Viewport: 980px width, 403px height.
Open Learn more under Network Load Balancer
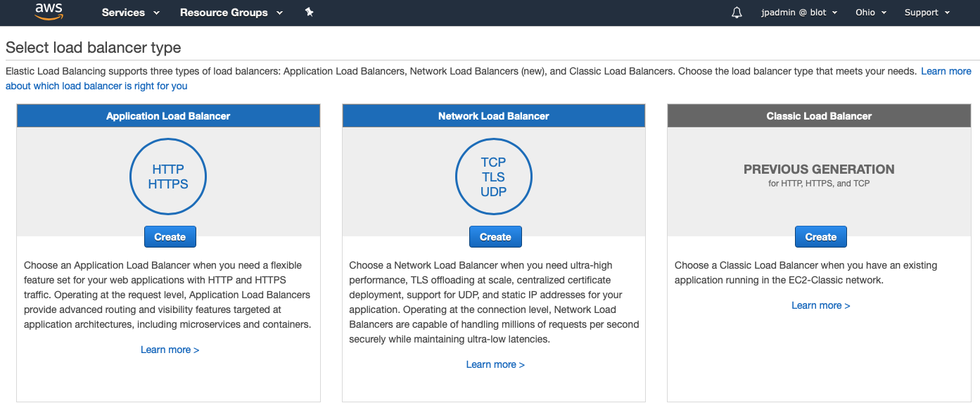[495, 364]
